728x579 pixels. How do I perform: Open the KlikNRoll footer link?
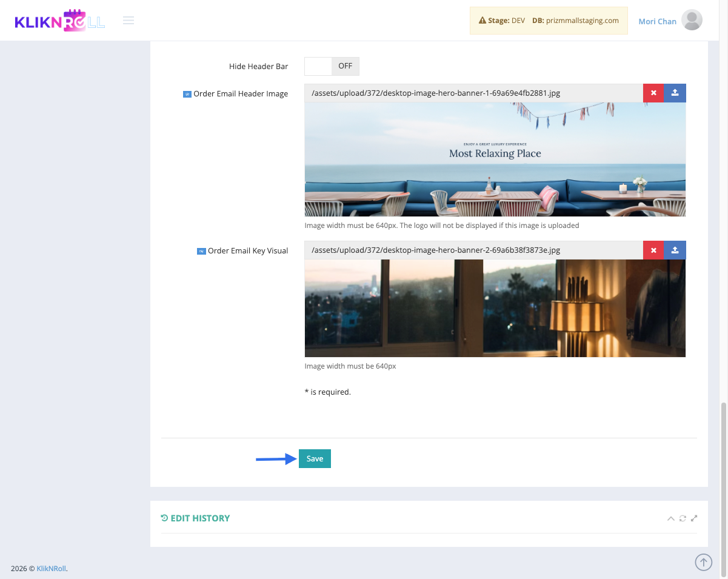pyautogui.click(x=51, y=569)
